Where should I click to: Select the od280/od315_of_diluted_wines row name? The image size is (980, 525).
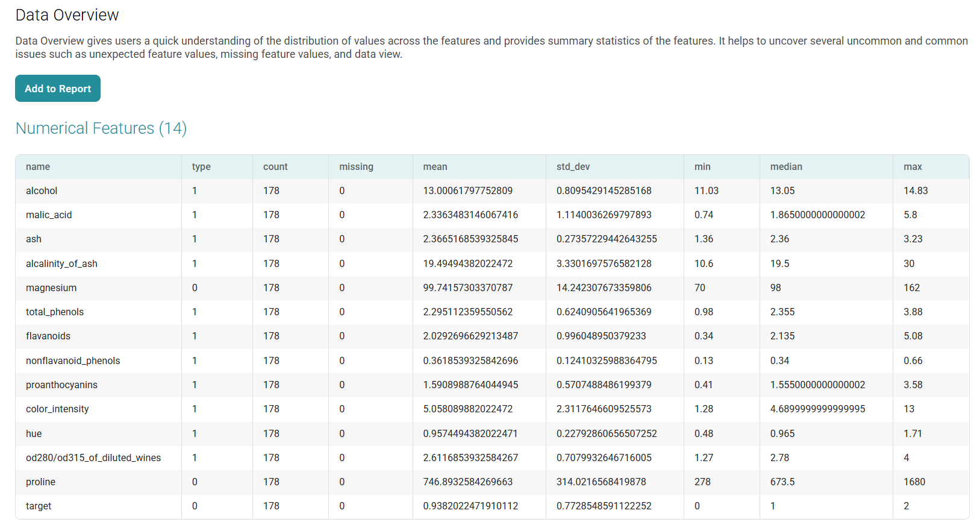pos(93,458)
